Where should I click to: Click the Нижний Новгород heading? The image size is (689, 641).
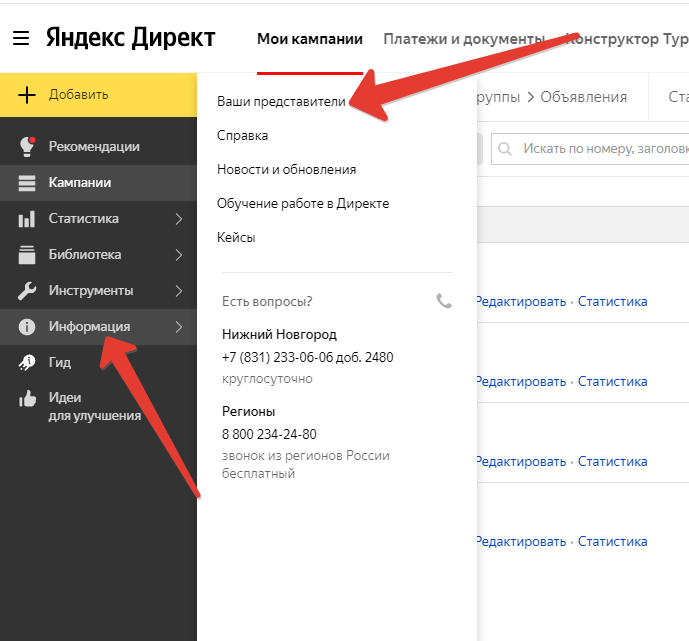[279, 335]
